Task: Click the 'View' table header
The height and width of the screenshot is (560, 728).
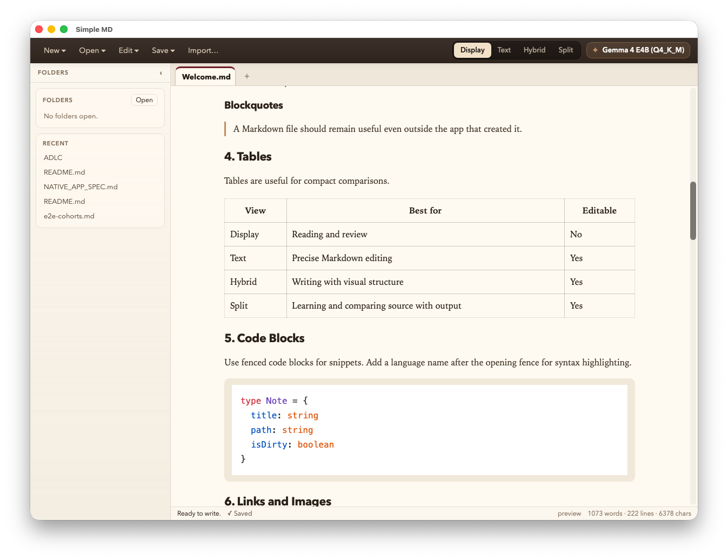Action: 255,211
